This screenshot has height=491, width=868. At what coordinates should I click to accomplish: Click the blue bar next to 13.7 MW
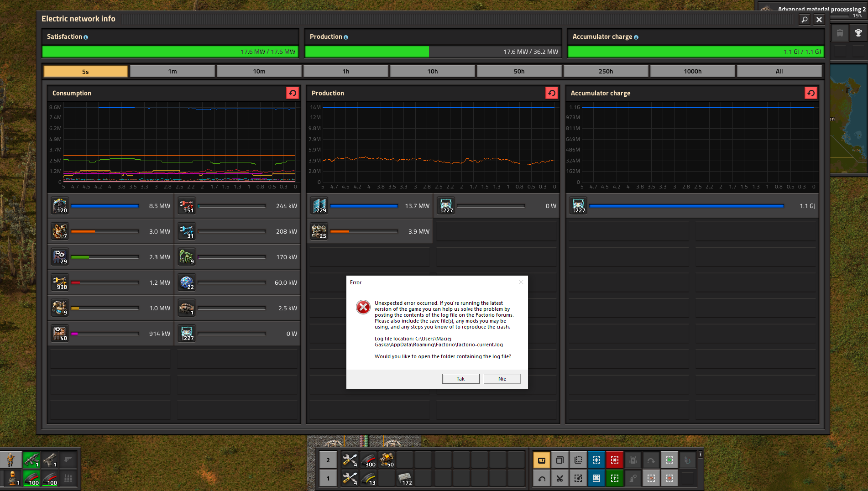pos(364,206)
